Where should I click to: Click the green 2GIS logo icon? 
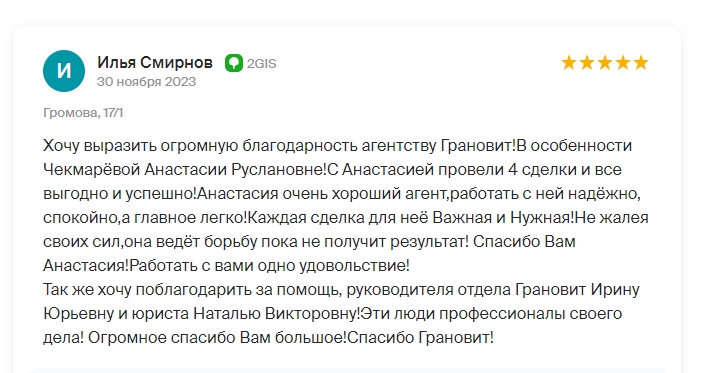(234, 63)
